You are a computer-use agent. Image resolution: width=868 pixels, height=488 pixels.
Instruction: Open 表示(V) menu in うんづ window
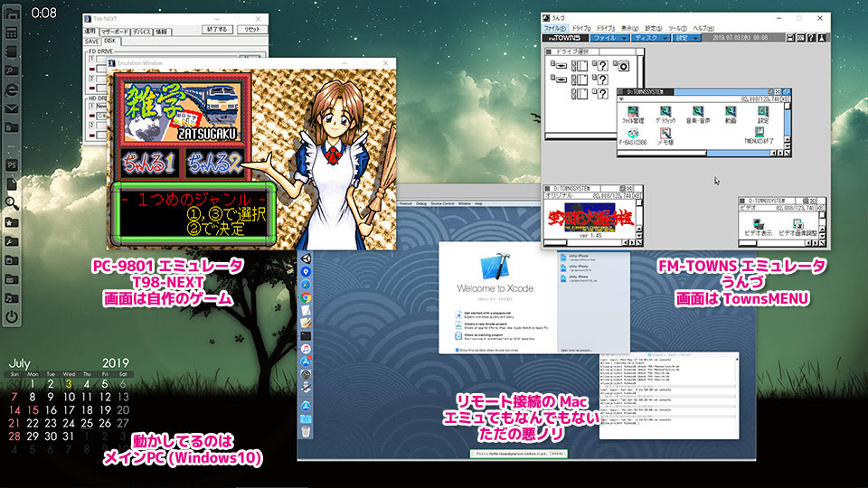[x=629, y=28]
